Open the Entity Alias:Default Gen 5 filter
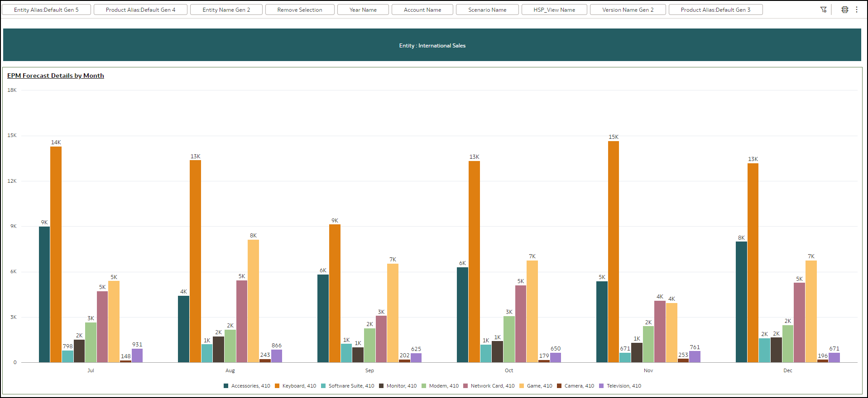 pyautogui.click(x=46, y=9)
